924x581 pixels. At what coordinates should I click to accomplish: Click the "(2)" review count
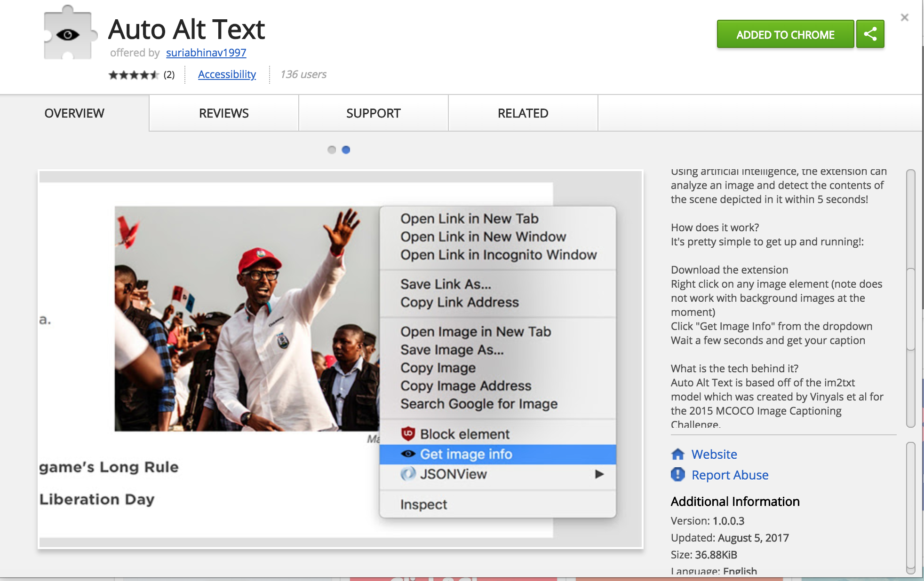169,75
